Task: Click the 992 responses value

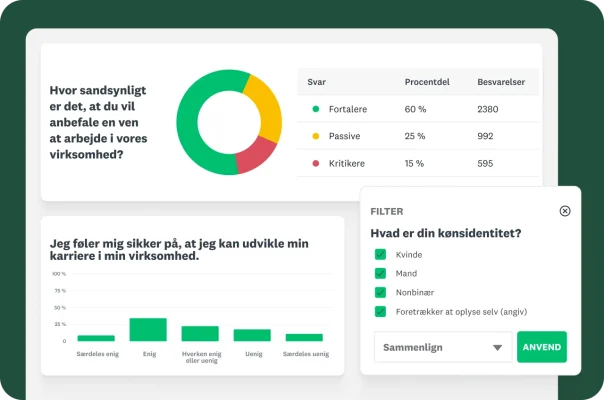Action: coord(485,136)
